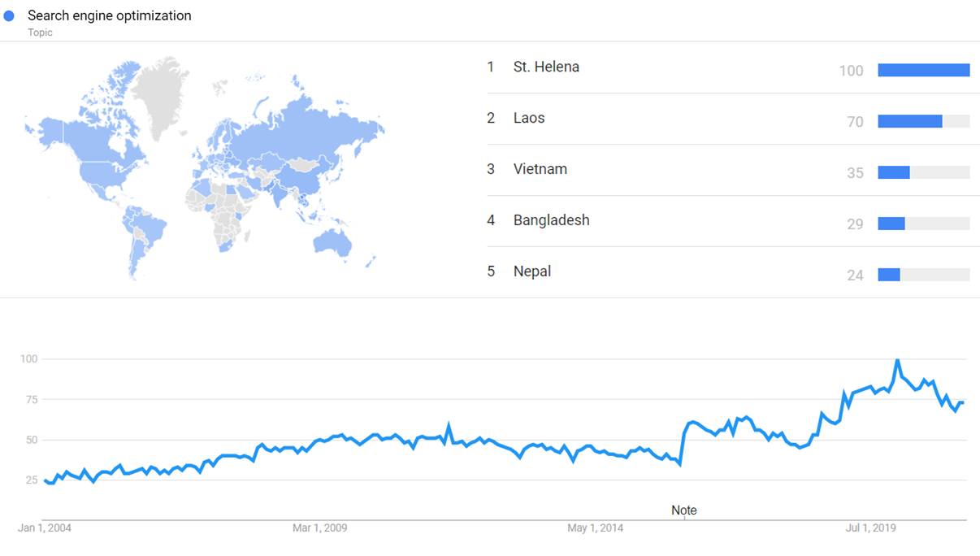Click Brazil on the world map

pyautogui.click(x=146, y=226)
